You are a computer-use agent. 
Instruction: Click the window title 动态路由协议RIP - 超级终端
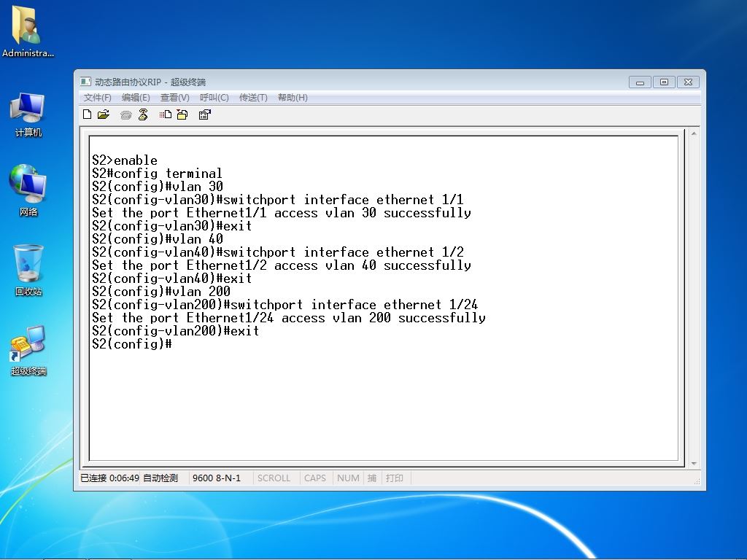(150, 82)
